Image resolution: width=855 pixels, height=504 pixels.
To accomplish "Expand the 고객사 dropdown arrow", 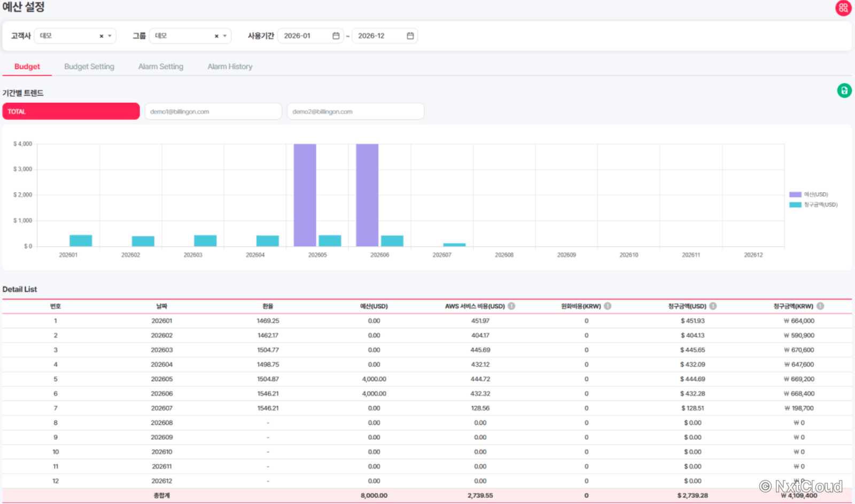I will 110,36.
